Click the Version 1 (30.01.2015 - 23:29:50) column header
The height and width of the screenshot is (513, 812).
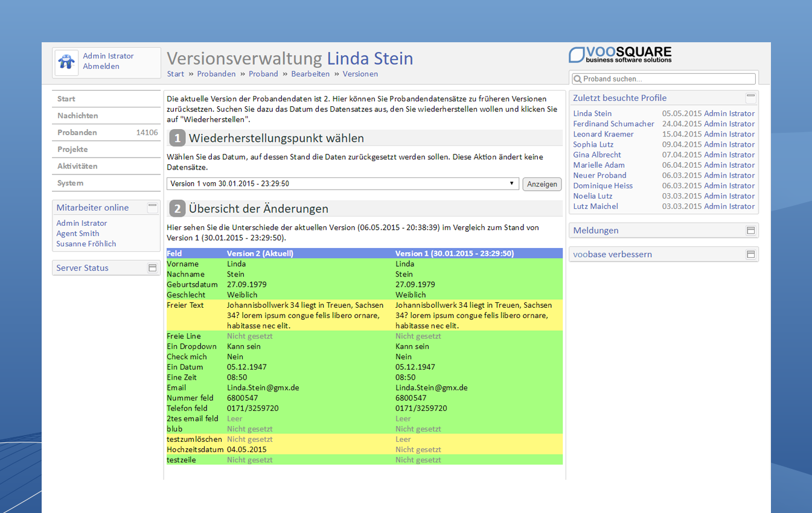(455, 253)
